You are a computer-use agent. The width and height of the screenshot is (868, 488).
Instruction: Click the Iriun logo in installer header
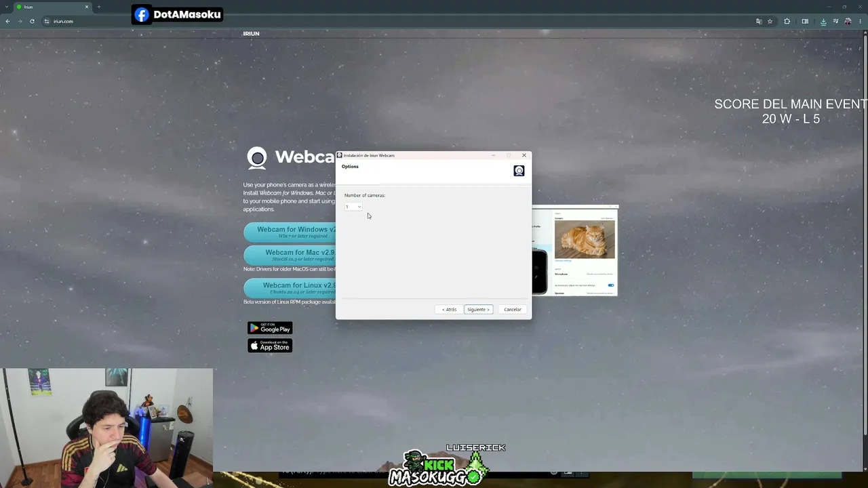pos(519,171)
